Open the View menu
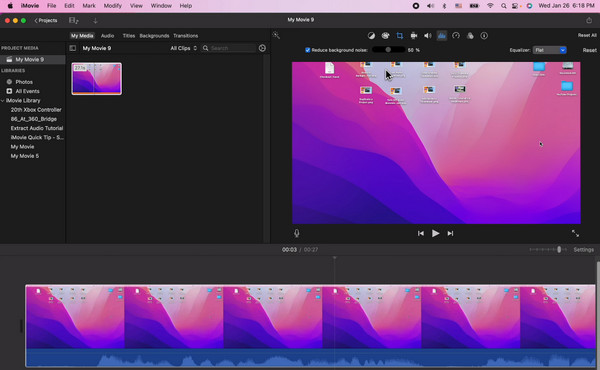The width and height of the screenshot is (600, 370). pos(136,6)
